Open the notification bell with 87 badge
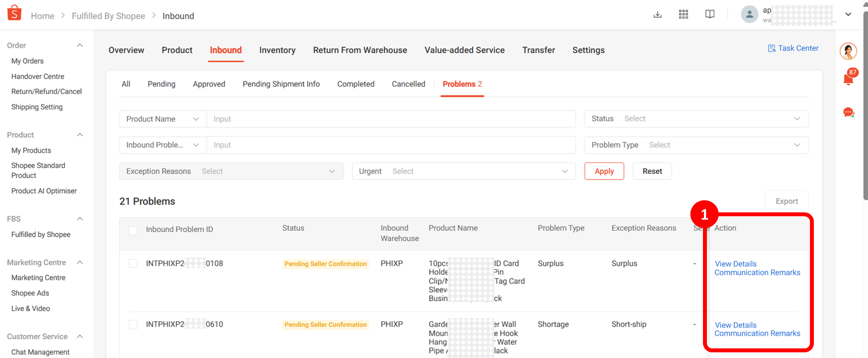Viewport: 868px width, 358px height. (849, 78)
